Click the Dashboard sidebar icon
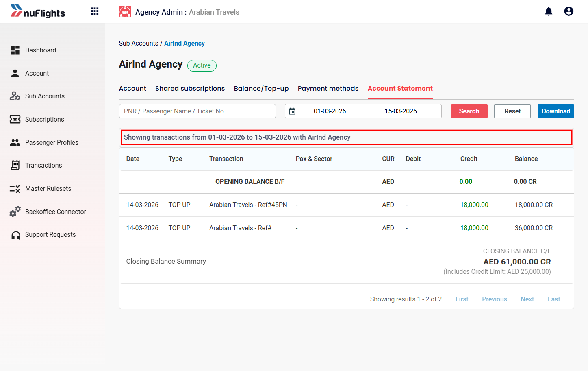 tap(15, 50)
